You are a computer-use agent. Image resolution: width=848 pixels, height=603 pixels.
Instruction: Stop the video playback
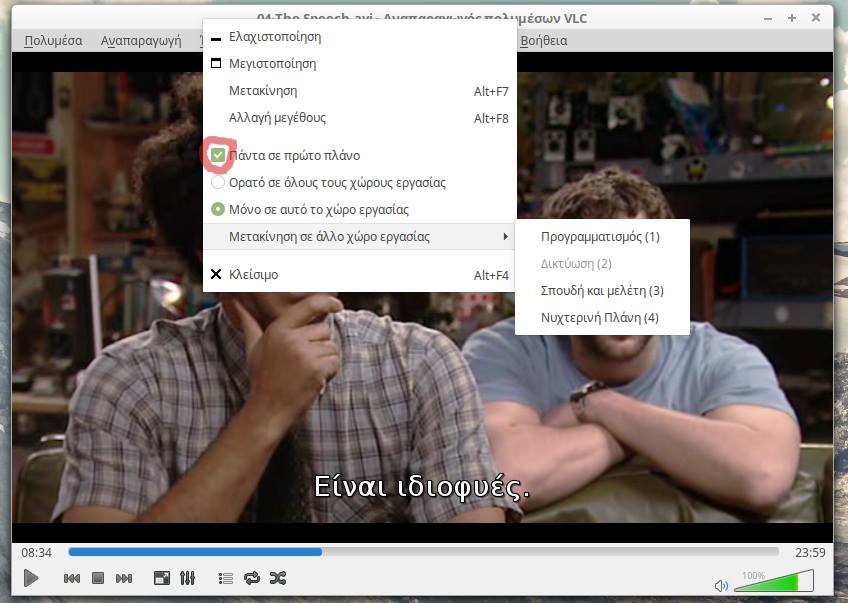point(98,578)
